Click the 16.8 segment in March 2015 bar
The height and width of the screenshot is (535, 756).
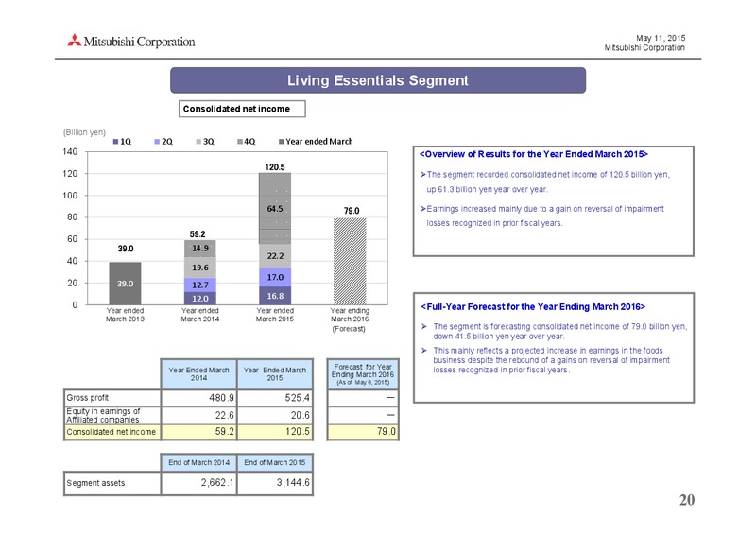275,296
